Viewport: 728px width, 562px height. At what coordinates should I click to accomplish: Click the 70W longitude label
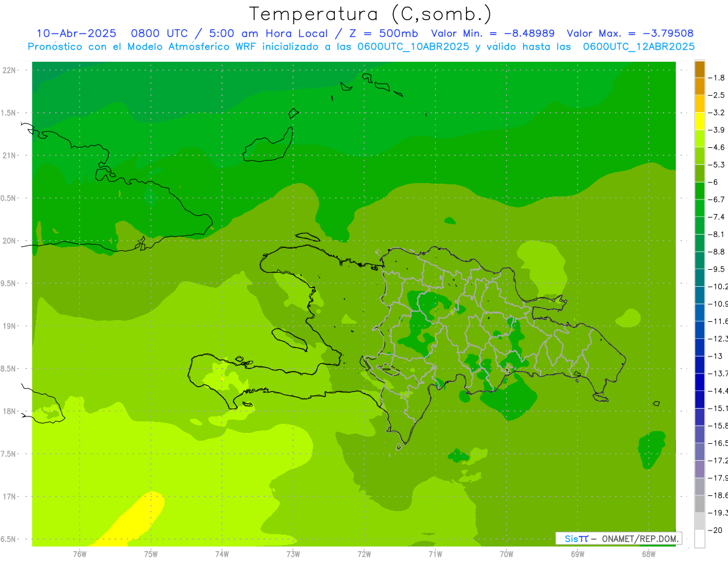click(x=507, y=554)
